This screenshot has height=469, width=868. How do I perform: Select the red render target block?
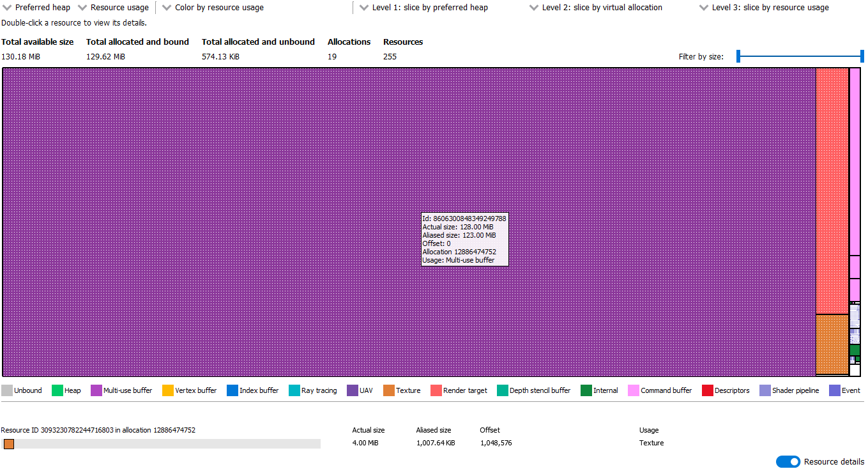pyautogui.click(x=832, y=192)
